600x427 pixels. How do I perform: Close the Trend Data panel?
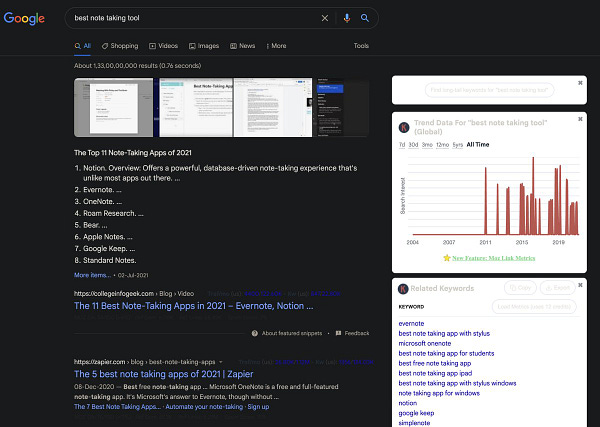click(x=580, y=119)
